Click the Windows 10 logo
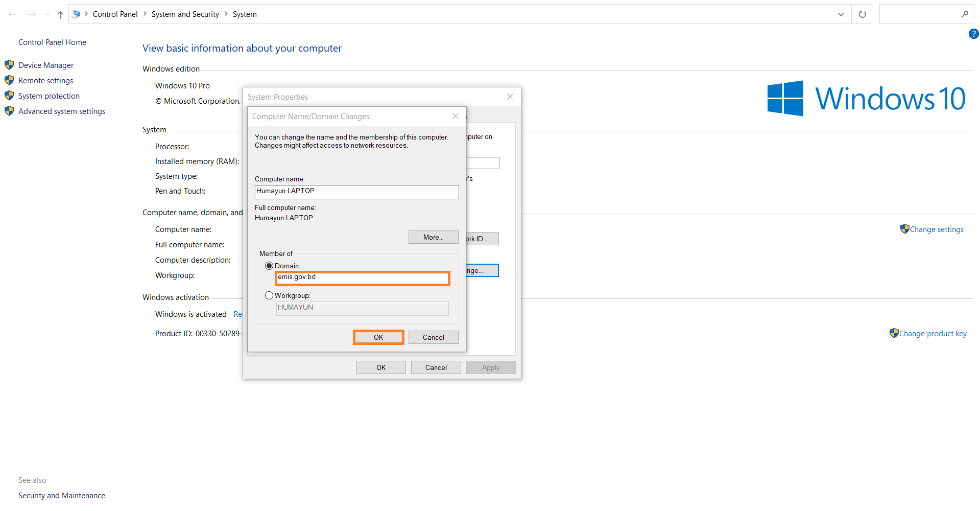This screenshot has width=980, height=511. [x=866, y=98]
